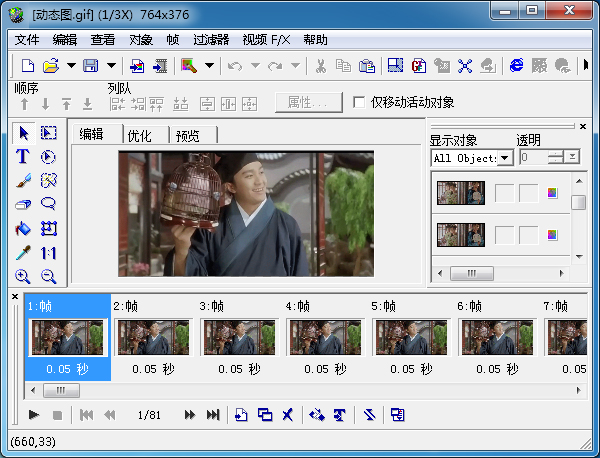Save with the floppy disk icon
This screenshot has width=600, height=458.
(91, 66)
